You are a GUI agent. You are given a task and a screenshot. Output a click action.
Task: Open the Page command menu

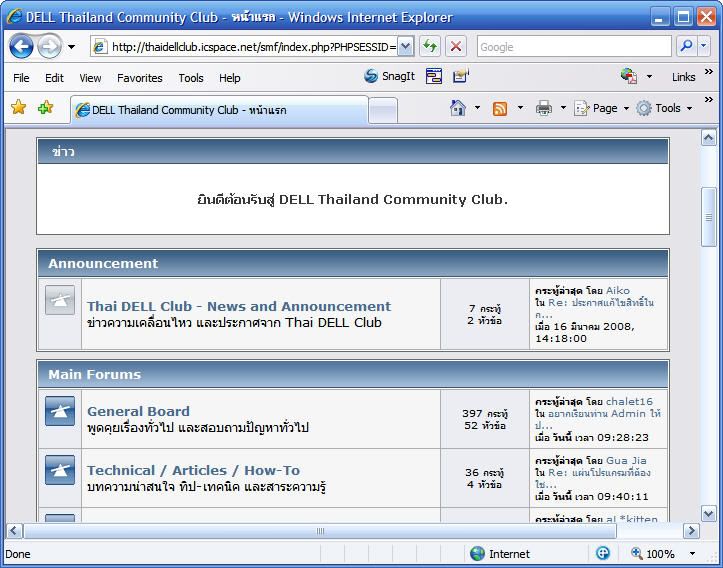pos(601,108)
